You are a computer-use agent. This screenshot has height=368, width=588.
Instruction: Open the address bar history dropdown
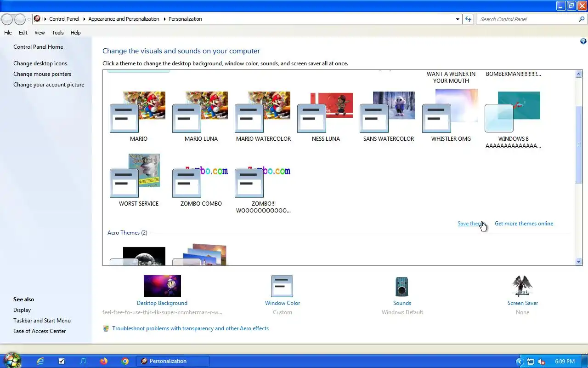[458, 19]
